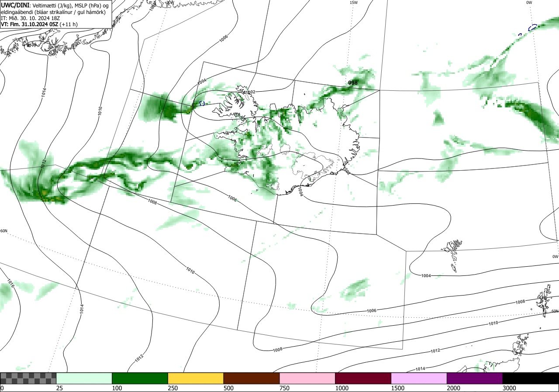Choose the yellow 250–500 legend swatch
Image resolution: width=559 pixels, height=392 pixels.
click(x=196, y=378)
